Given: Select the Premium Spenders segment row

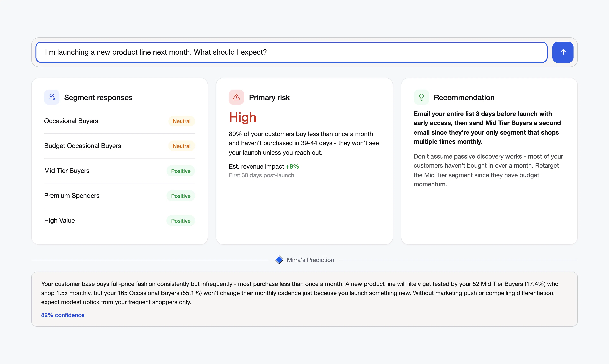Looking at the screenshot, I should (120, 196).
